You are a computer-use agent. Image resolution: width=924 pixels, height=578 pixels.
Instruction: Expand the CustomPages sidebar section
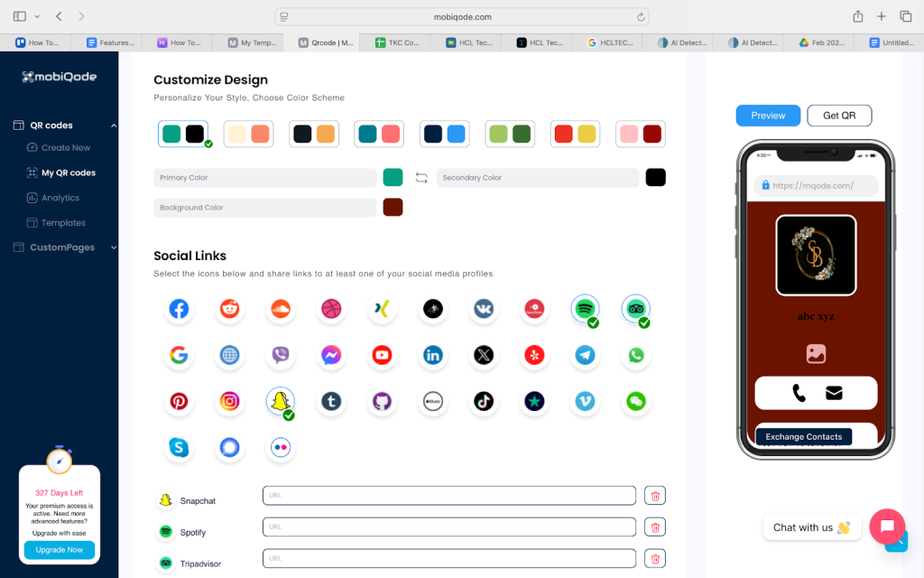114,247
